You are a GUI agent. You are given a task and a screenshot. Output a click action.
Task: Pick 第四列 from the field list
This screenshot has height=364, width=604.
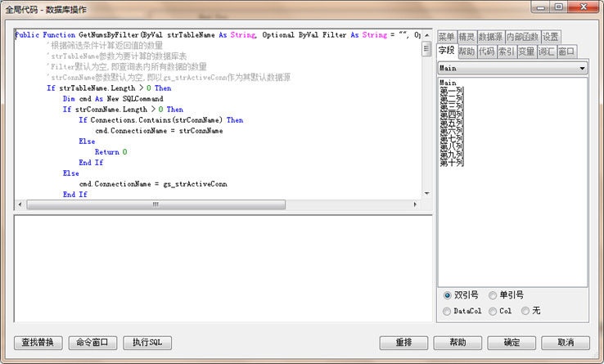coord(452,115)
